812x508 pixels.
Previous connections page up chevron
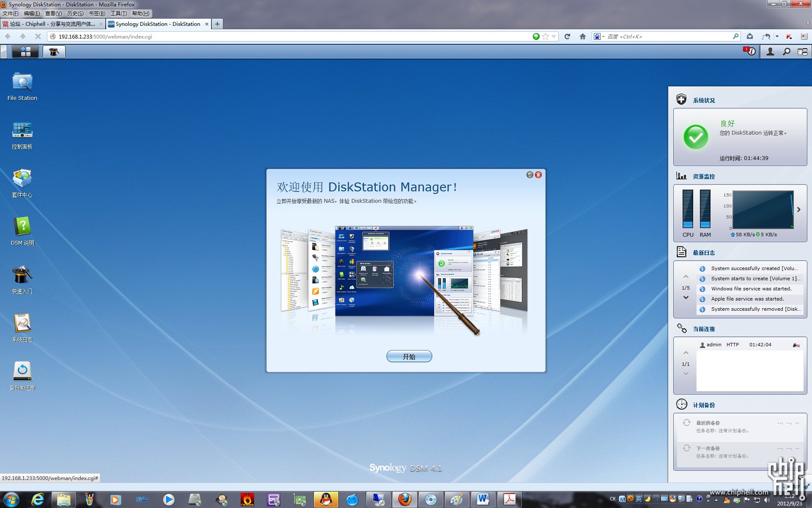click(x=686, y=353)
